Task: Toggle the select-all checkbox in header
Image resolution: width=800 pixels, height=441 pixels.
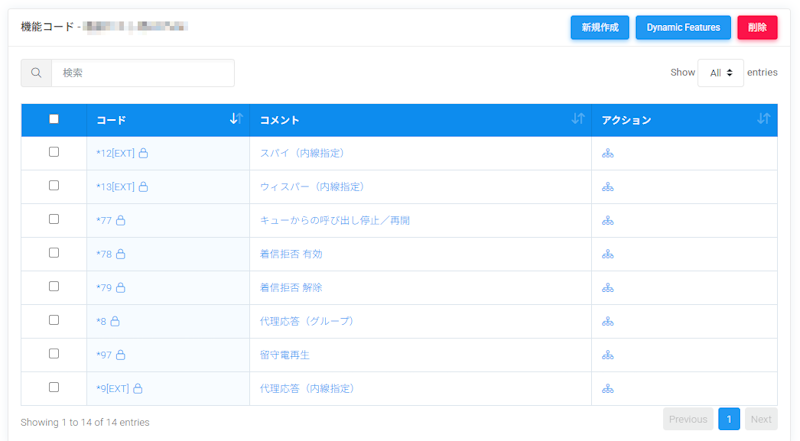Action: [x=54, y=119]
